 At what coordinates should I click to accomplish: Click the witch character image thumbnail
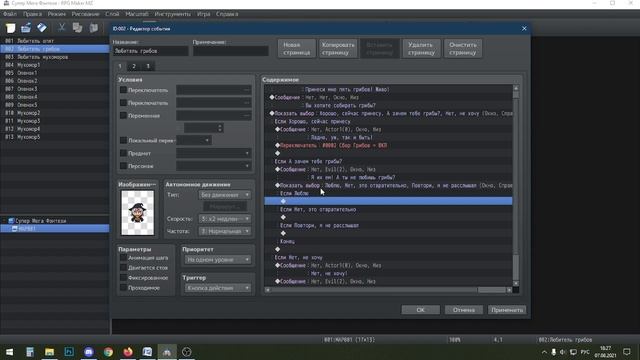[138, 213]
